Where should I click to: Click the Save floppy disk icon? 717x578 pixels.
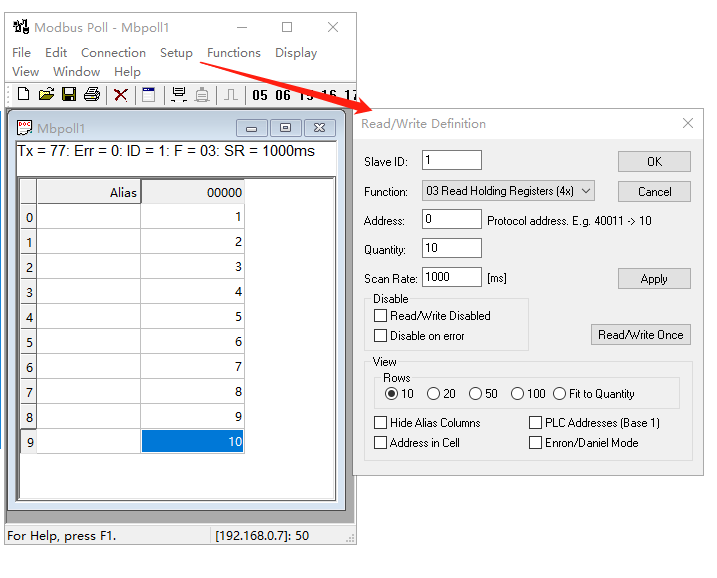[x=69, y=94]
